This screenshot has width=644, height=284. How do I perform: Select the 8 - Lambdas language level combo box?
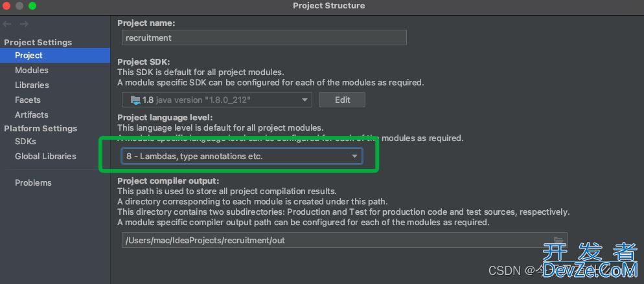click(242, 156)
